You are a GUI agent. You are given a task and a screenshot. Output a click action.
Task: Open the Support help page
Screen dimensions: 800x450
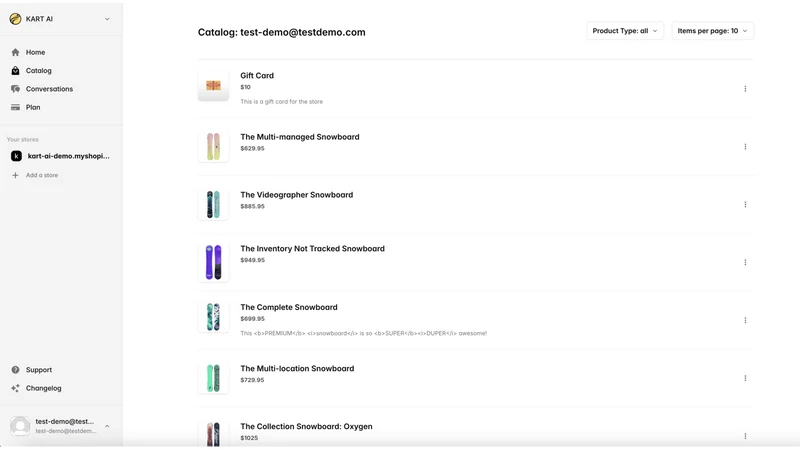[x=32, y=369]
